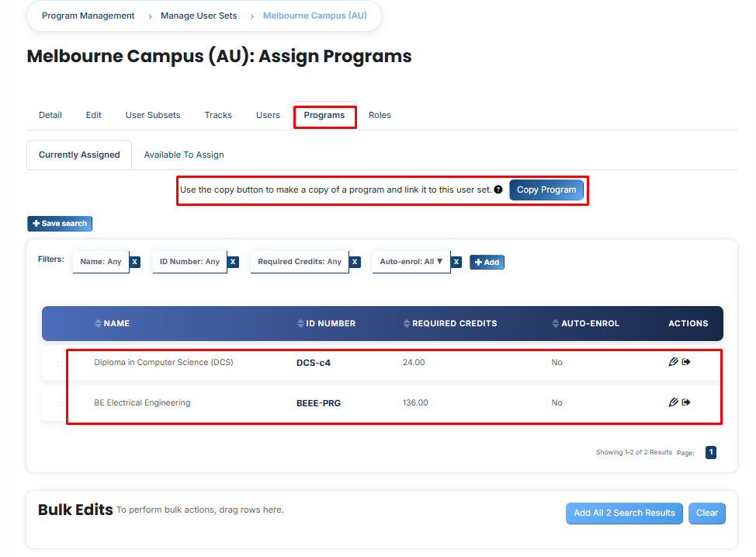Grab the drag handle for Diploma in Computer Science row
Screen dimensions: 756x557
pyautogui.click(x=60, y=363)
